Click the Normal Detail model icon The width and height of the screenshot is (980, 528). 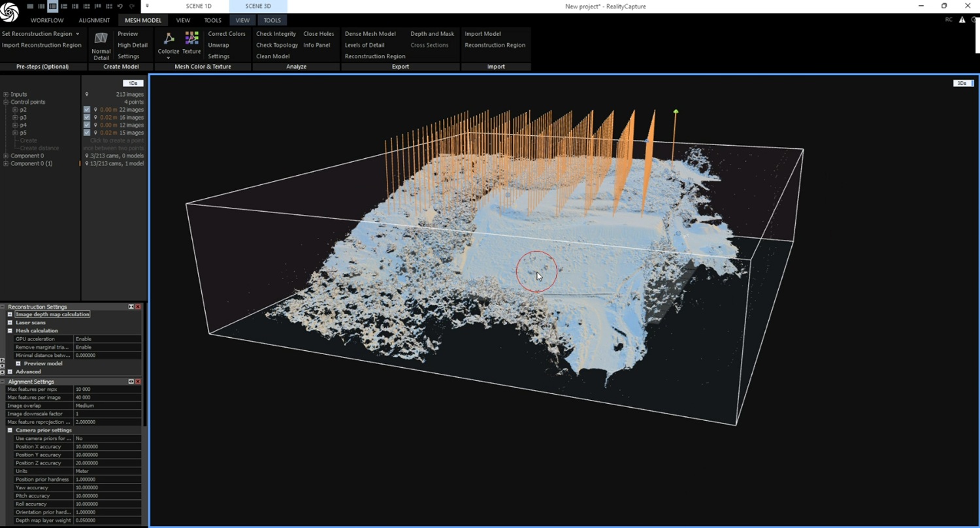(101, 39)
